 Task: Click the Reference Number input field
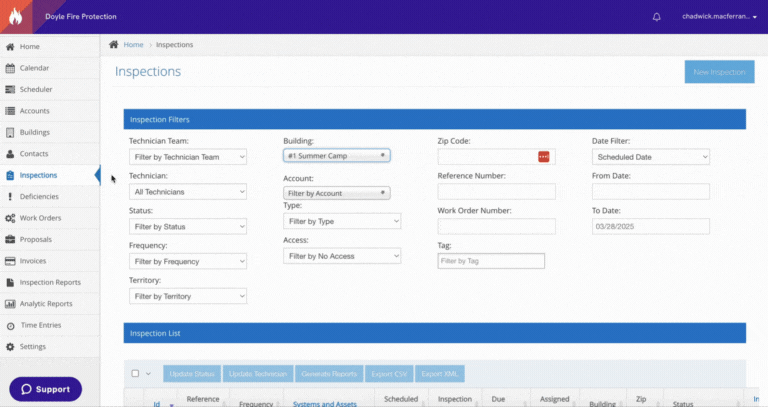pyautogui.click(x=496, y=192)
